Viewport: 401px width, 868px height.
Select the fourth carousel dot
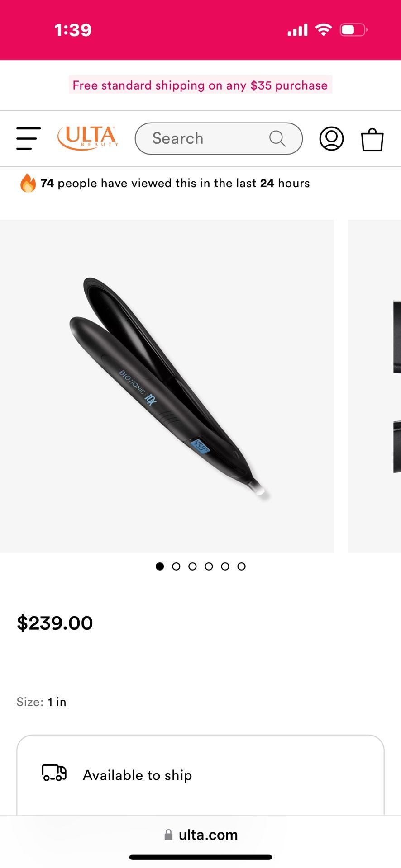tap(209, 566)
